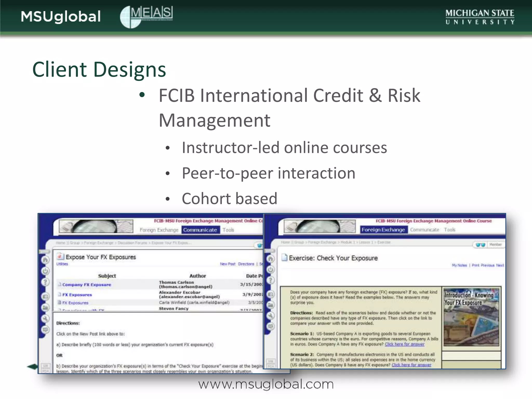Click the Print link in Exercise window
The image size is (532, 399).
click(x=475, y=265)
